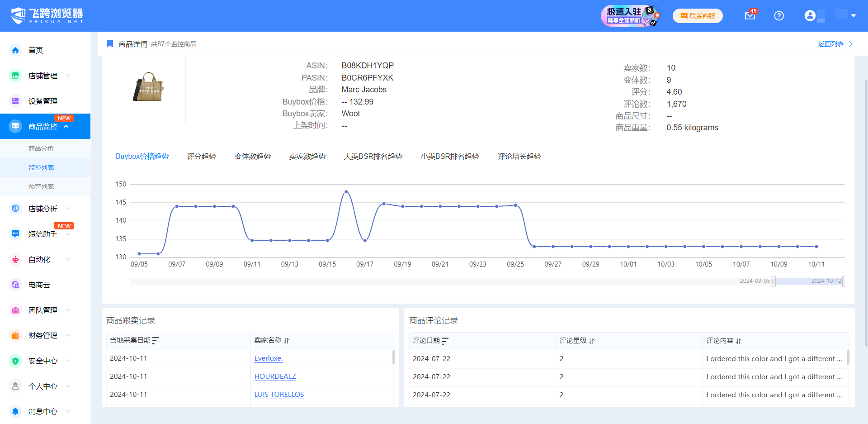This screenshot has height=424, width=868.
Task: Open the account dropdown arrow in header
Action: (854, 16)
